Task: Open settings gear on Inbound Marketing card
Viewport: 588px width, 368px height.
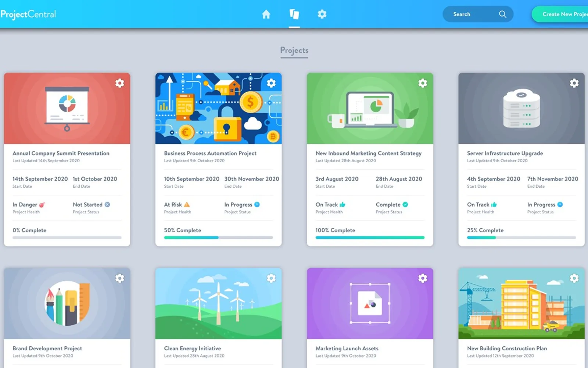Action: [423, 83]
